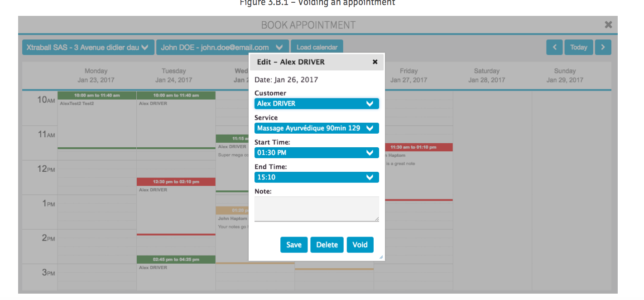Select the John DOE provider dropdown
This screenshot has width=644, height=300.
point(222,47)
